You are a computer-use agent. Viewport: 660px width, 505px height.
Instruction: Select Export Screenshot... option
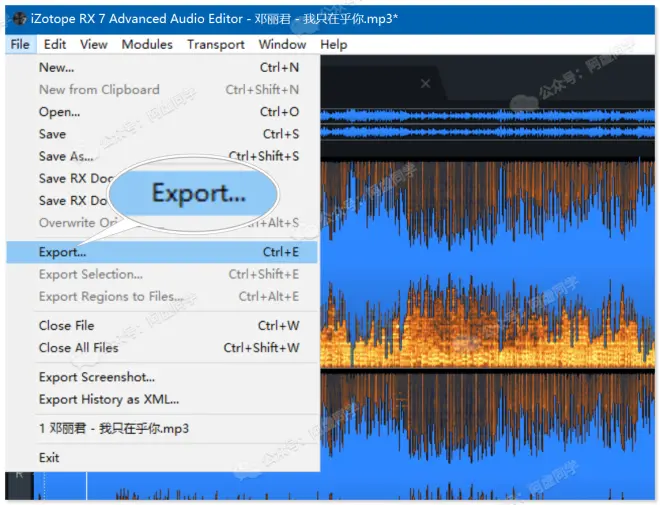(96, 377)
